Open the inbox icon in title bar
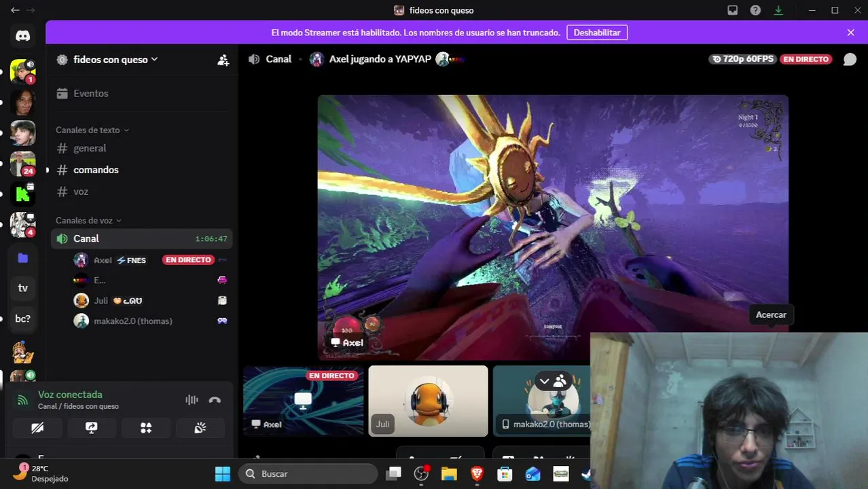The width and height of the screenshot is (868, 489). point(732,10)
